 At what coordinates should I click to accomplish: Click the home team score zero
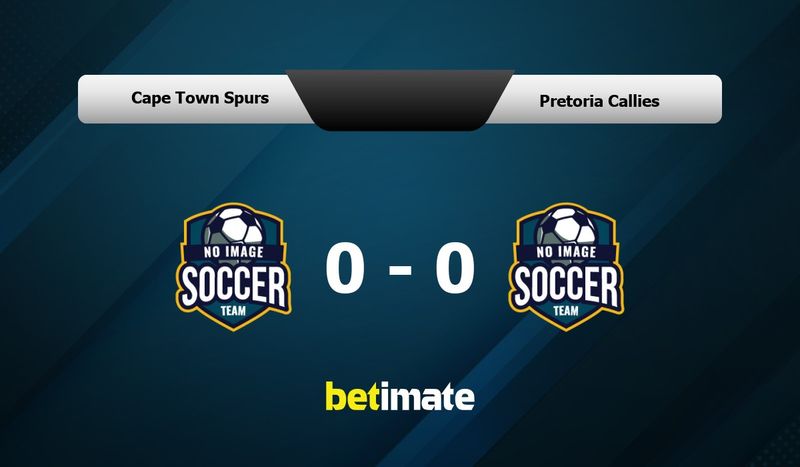(345, 267)
